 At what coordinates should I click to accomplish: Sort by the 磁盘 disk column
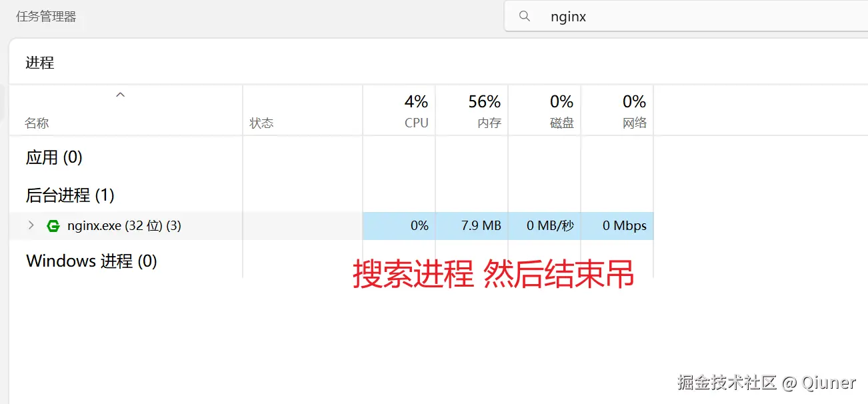point(561,123)
